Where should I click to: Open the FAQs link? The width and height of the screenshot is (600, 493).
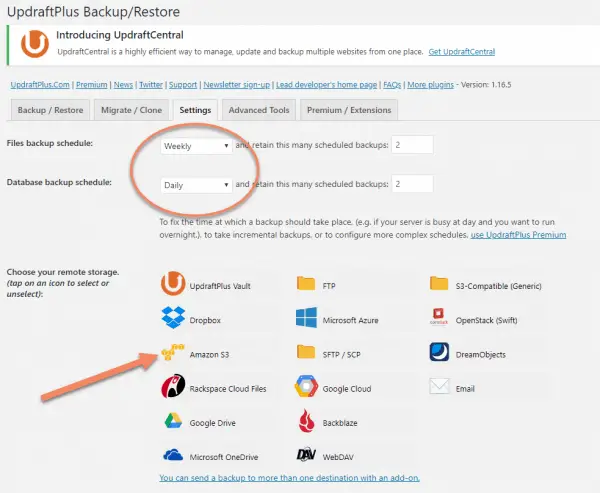392,85
